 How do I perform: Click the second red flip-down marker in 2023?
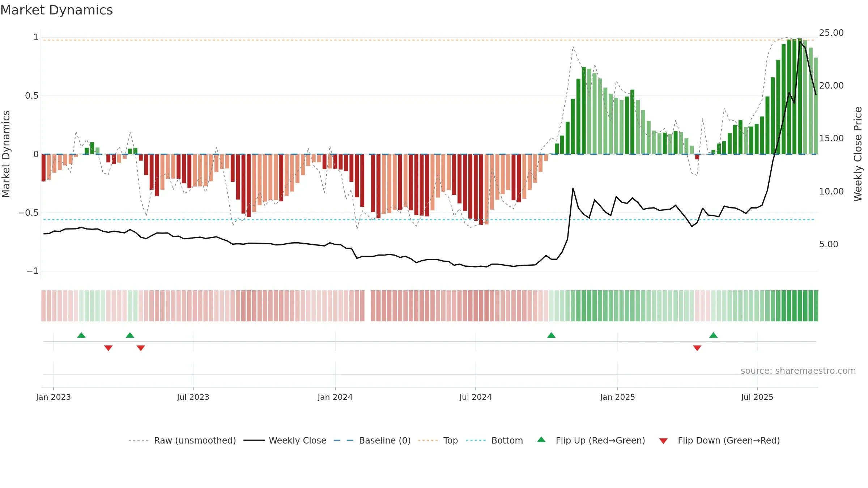(x=141, y=348)
